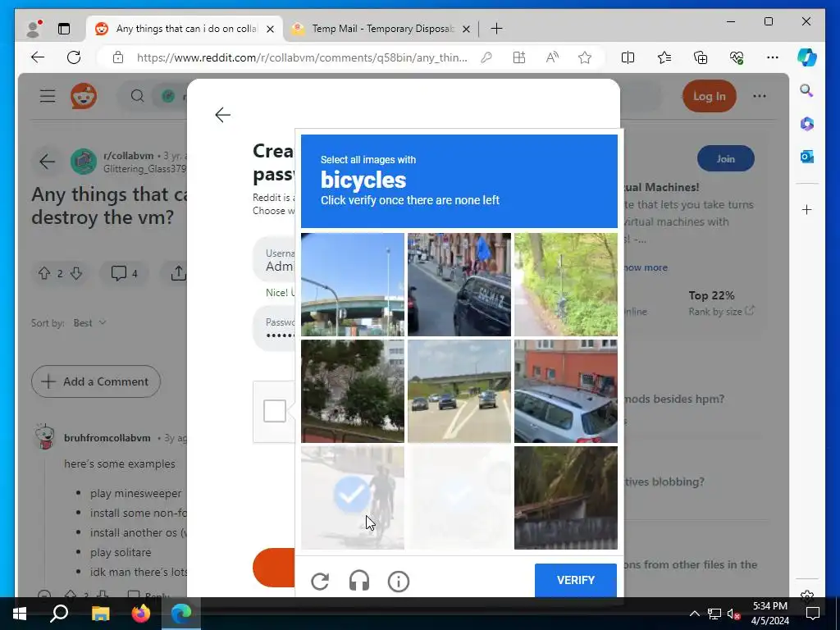Open Reddit hamburger menu
The width and height of the screenshot is (840, 630).
[x=48, y=96]
